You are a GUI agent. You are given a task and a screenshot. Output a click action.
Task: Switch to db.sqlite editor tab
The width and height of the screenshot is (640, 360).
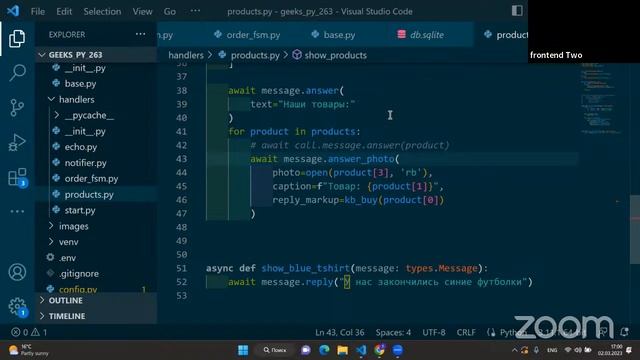(421, 35)
